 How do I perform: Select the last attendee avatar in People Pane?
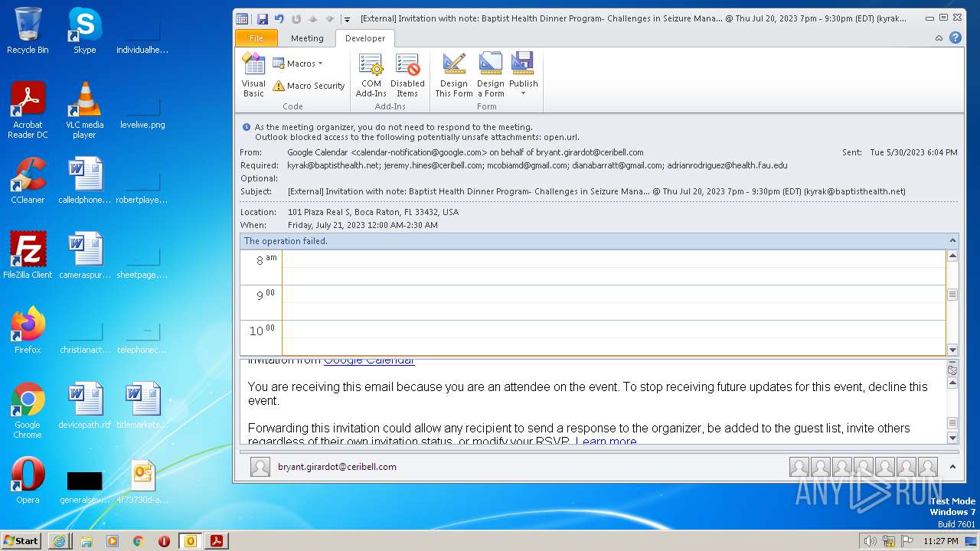click(x=928, y=467)
